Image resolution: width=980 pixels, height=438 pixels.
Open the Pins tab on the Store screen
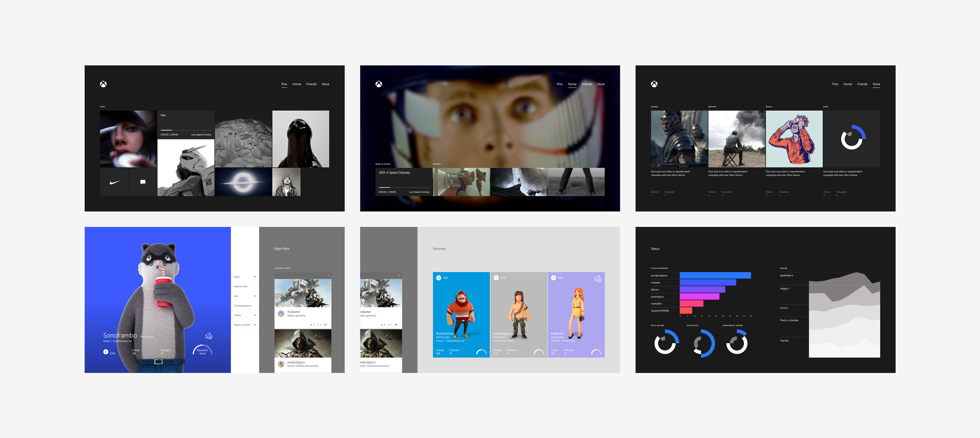click(835, 84)
